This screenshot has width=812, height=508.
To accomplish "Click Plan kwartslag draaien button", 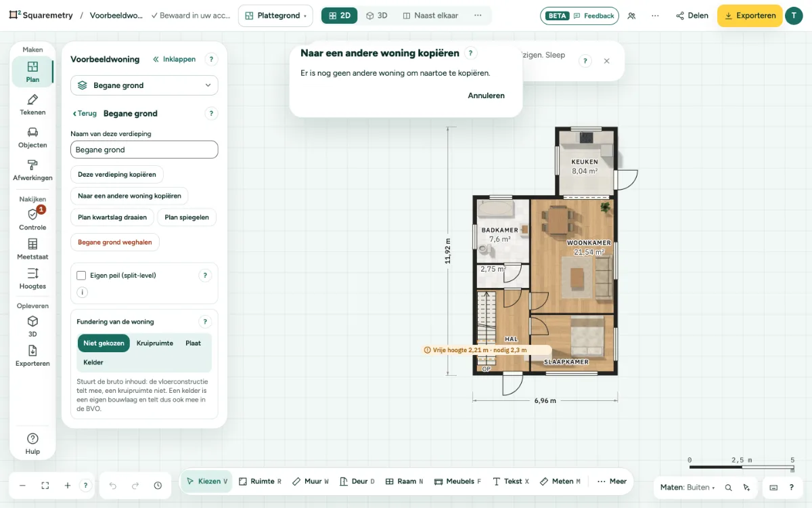I will pyautogui.click(x=112, y=217).
